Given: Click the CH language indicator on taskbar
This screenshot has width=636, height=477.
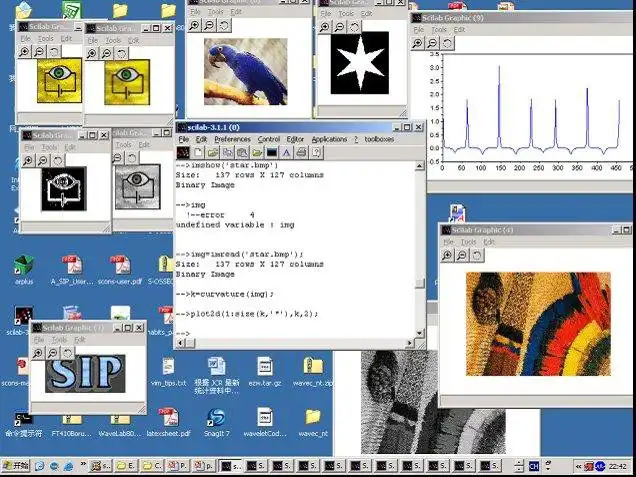Looking at the screenshot, I should coord(534,466).
